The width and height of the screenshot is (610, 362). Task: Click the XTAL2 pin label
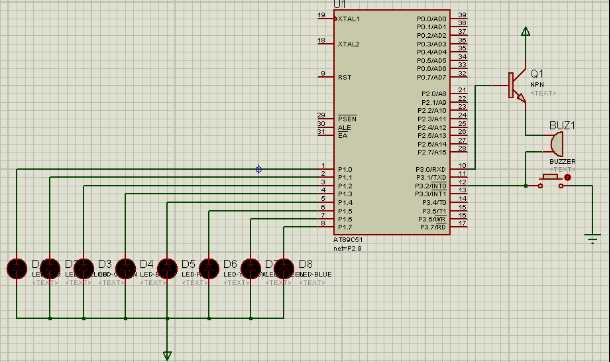point(349,44)
